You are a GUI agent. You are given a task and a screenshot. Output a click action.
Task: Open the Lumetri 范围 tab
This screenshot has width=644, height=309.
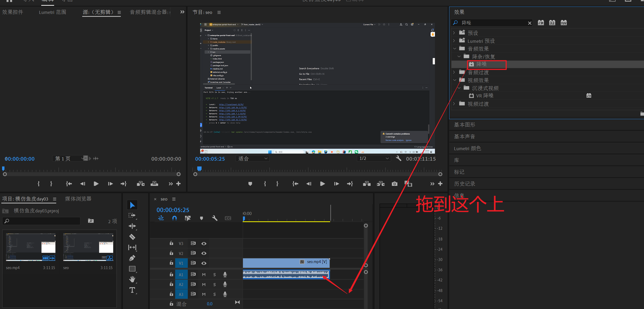click(x=53, y=12)
